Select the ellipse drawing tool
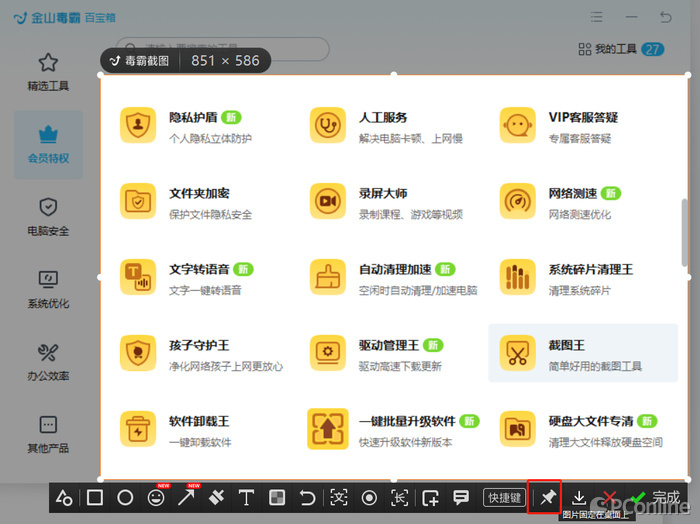 125,497
